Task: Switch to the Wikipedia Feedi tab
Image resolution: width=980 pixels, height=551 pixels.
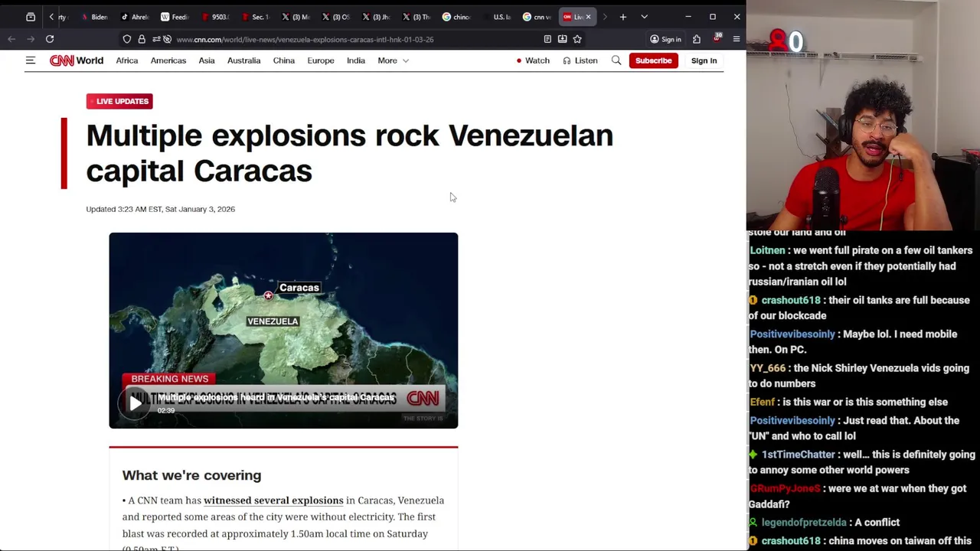Action: (x=175, y=17)
